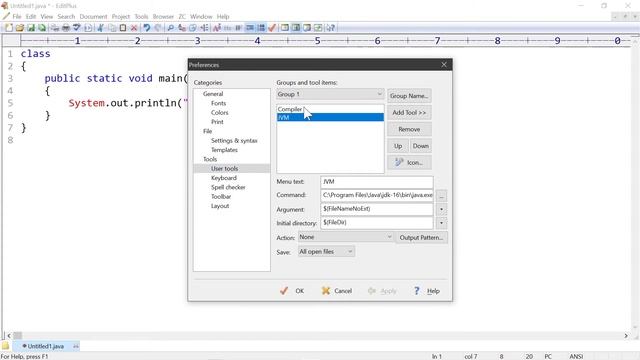This screenshot has height=360, width=640.
Task: Open the Initial directory arrow menu
Action: [441, 223]
